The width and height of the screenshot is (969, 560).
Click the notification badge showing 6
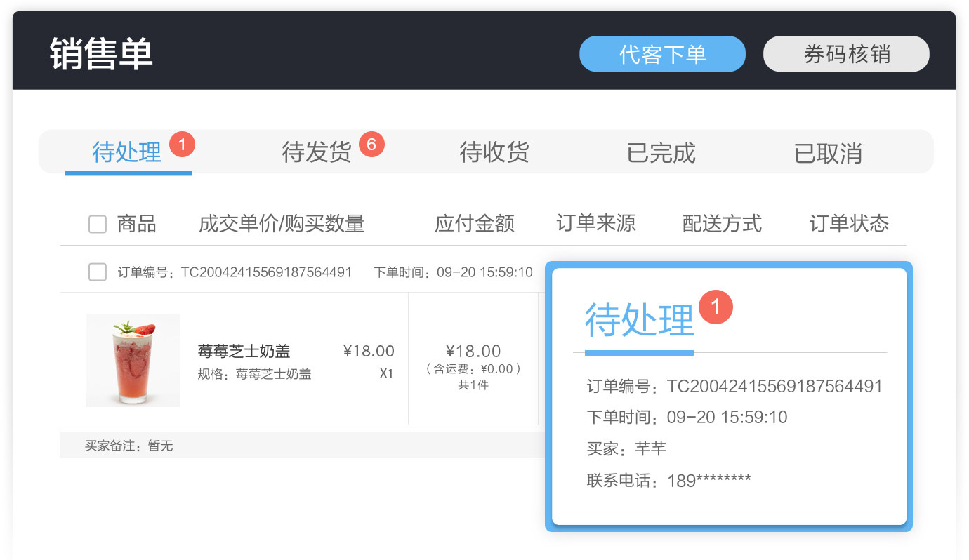(373, 143)
